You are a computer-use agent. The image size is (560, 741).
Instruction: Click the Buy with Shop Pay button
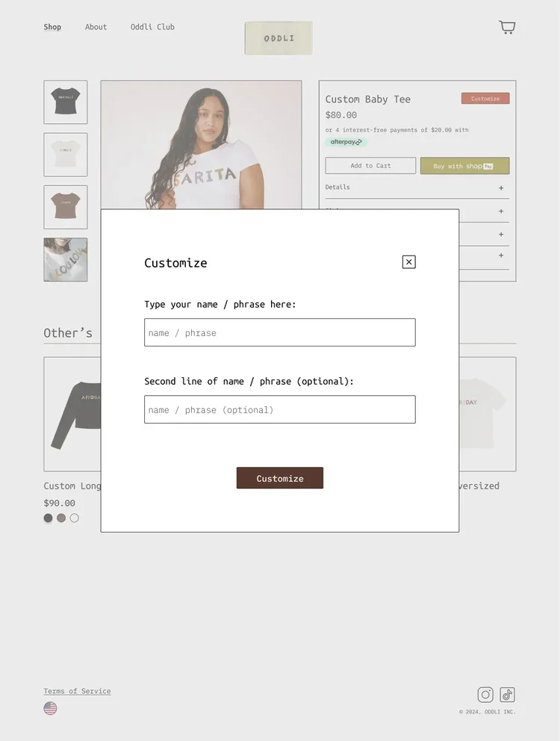(464, 165)
